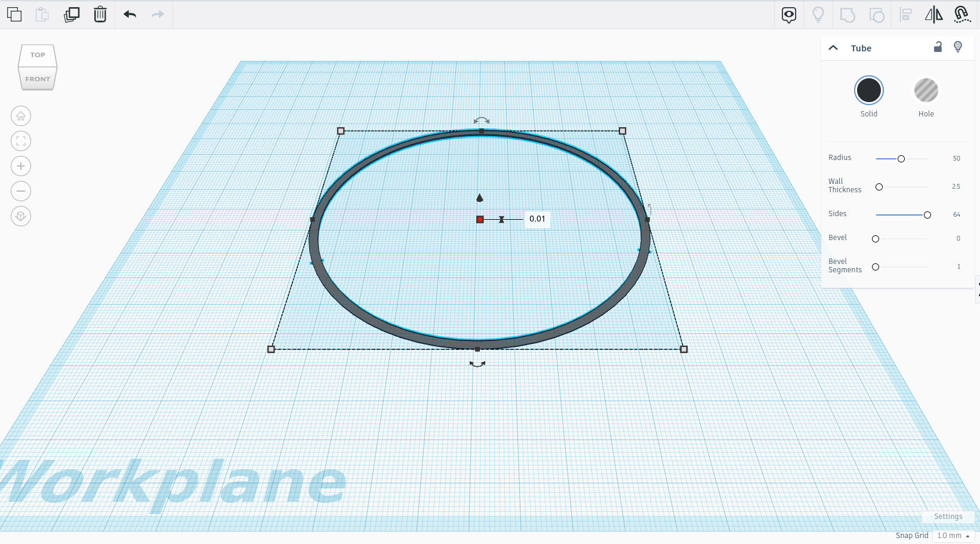
Task: Click the Sides slider handle
Action: [x=927, y=215]
